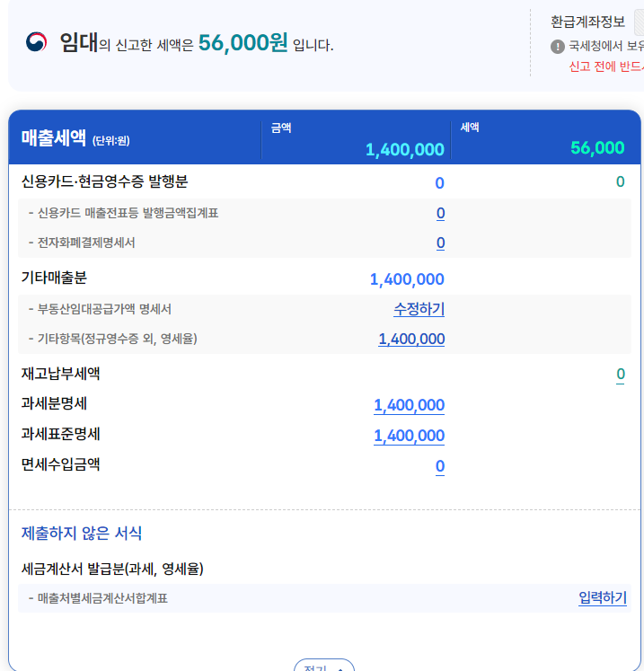Click the exclamation info icon near 국세청
The height and width of the screenshot is (671, 644).
557,46
